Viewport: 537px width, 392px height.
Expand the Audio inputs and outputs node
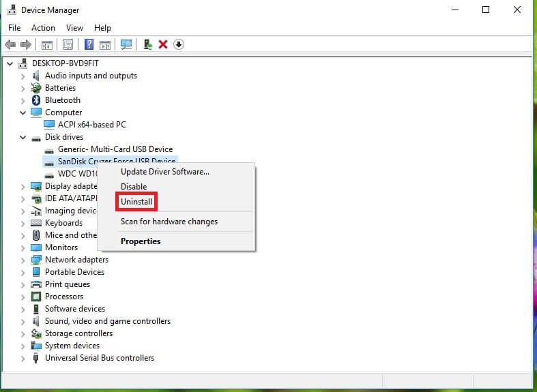pyautogui.click(x=23, y=76)
